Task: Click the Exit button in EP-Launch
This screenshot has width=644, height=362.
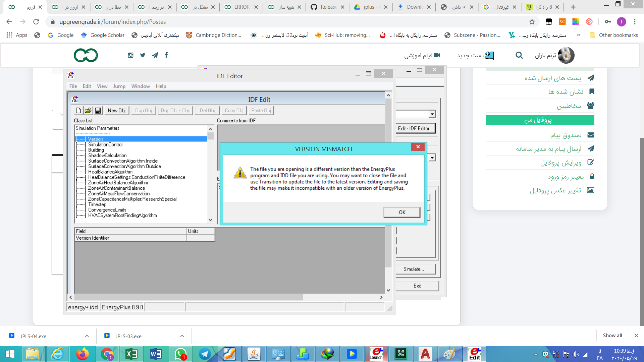Action: [x=417, y=286]
